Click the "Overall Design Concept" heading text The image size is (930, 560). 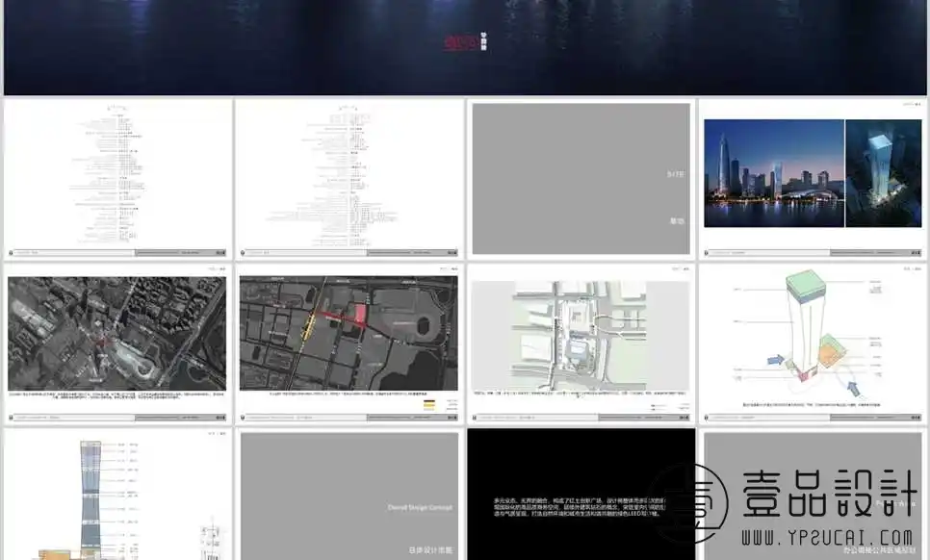(x=420, y=508)
